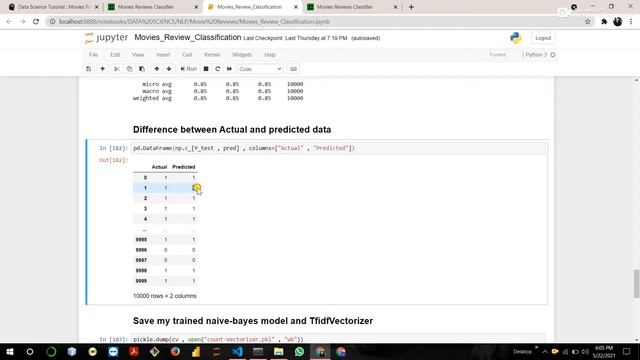Rename the Movies_Review_Classification notebook title
The image size is (640, 360).
click(x=188, y=38)
